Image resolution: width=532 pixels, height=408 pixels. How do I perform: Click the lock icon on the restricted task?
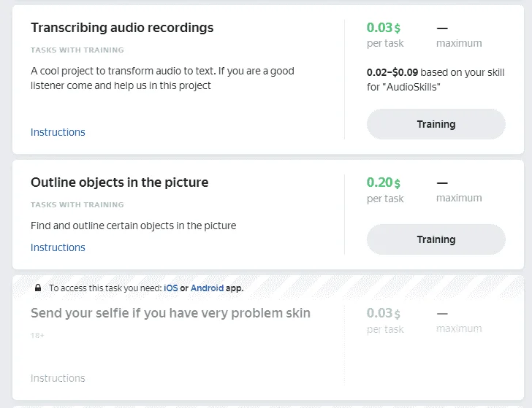tap(38, 288)
